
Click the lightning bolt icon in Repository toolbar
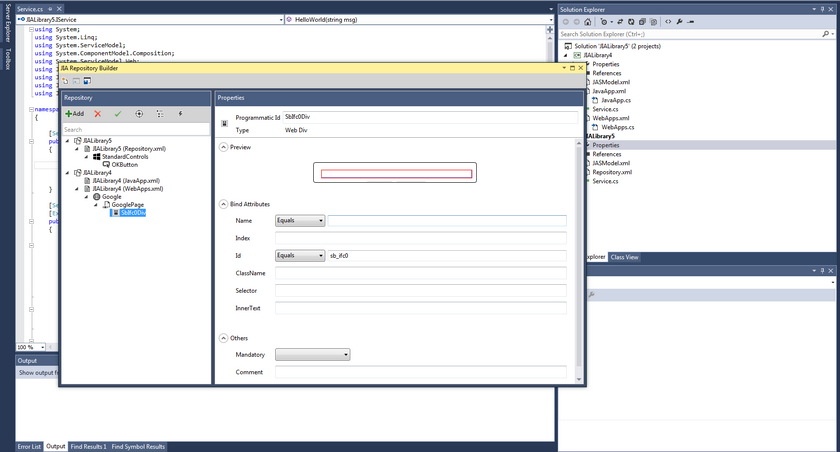181,114
